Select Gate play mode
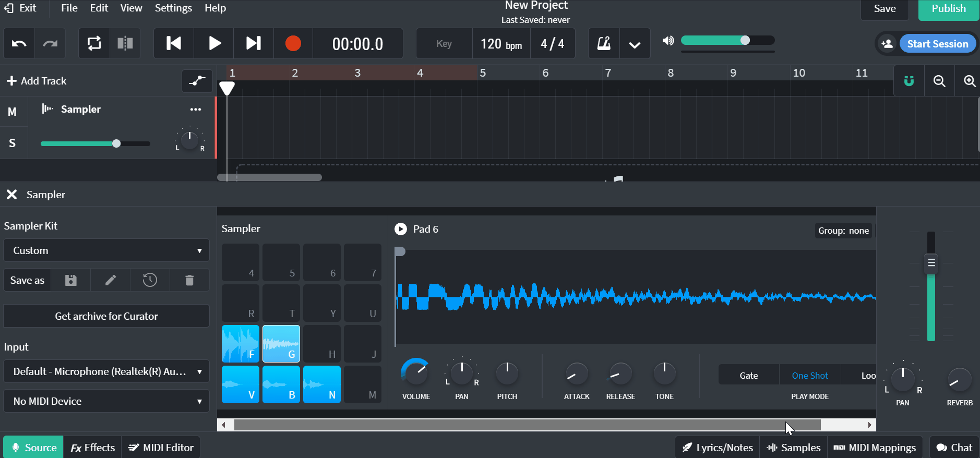This screenshot has height=458, width=980. click(x=749, y=376)
